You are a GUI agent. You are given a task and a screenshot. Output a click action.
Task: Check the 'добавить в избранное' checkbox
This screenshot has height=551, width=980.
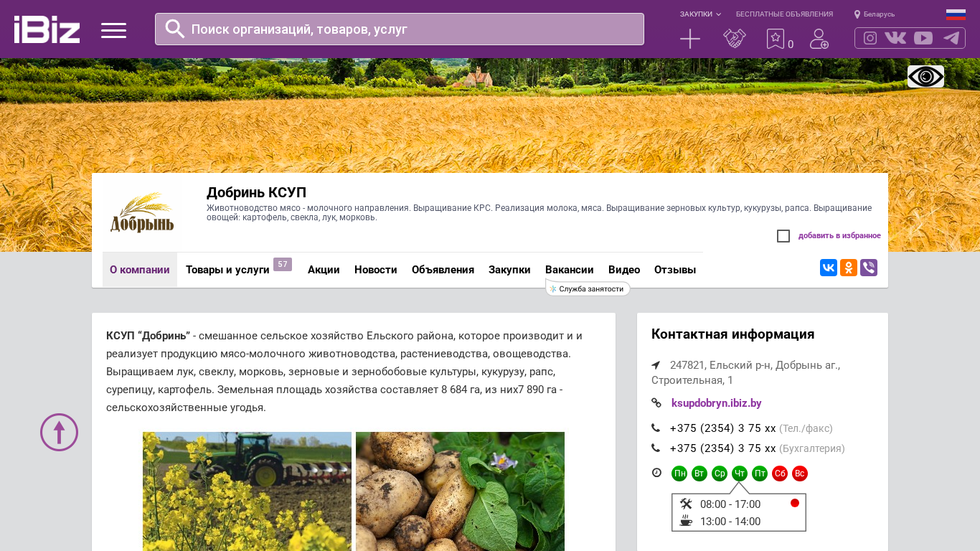point(783,236)
